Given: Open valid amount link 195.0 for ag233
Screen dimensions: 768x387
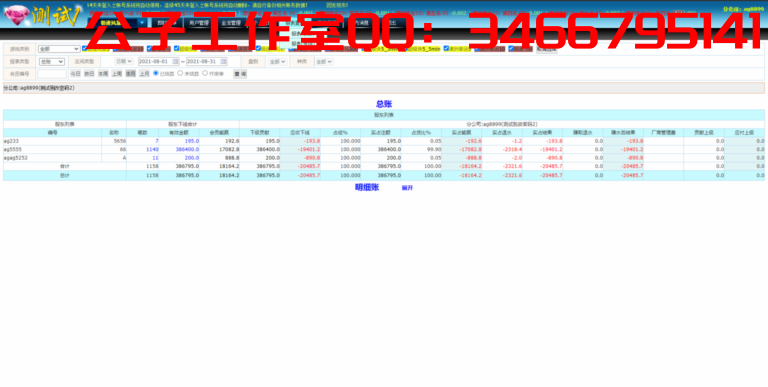Looking at the screenshot, I should (192, 141).
